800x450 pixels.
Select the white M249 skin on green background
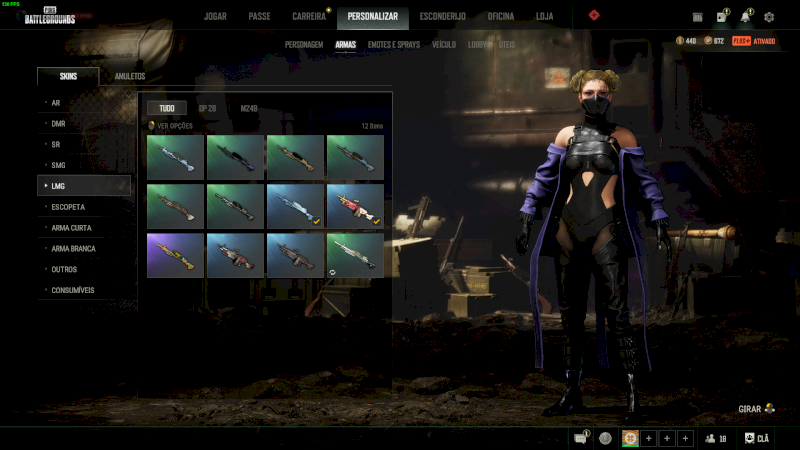pos(355,256)
